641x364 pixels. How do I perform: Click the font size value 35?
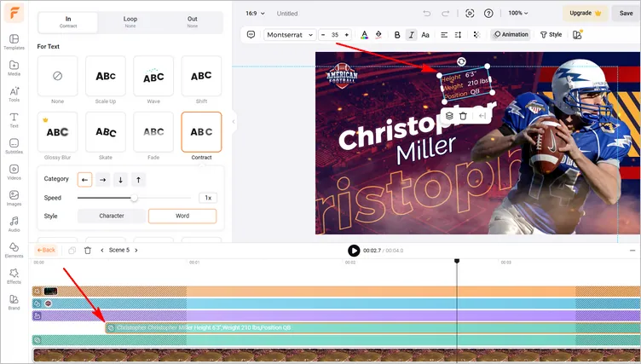pos(335,35)
